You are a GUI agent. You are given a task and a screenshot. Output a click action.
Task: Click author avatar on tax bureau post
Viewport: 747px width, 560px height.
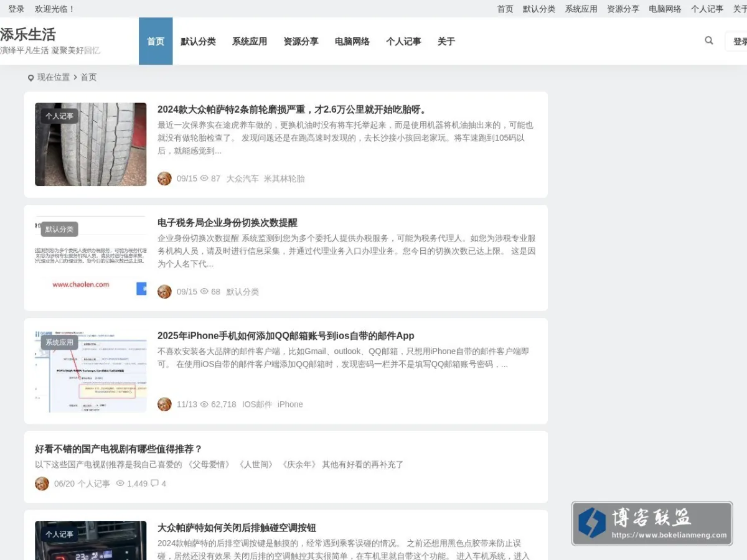pos(164,292)
